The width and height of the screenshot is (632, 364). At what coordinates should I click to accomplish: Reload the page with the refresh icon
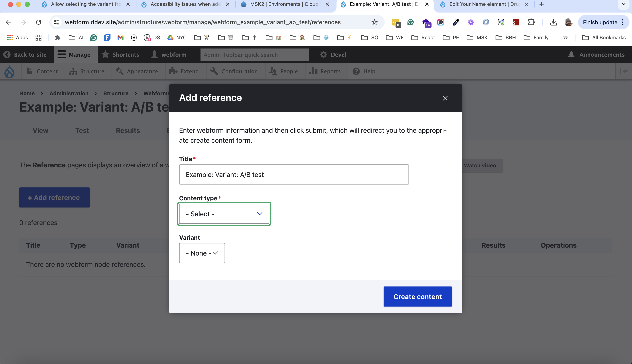(39, 22)
